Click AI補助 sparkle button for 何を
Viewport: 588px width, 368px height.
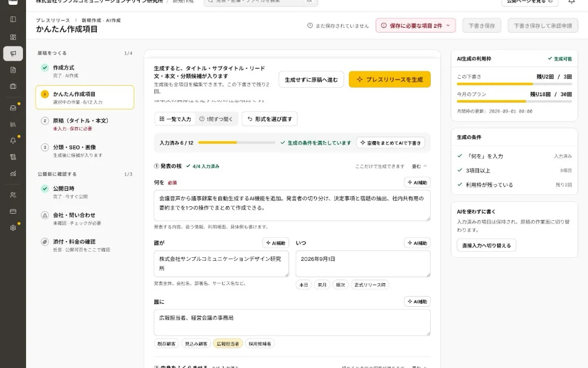[417, 182]
